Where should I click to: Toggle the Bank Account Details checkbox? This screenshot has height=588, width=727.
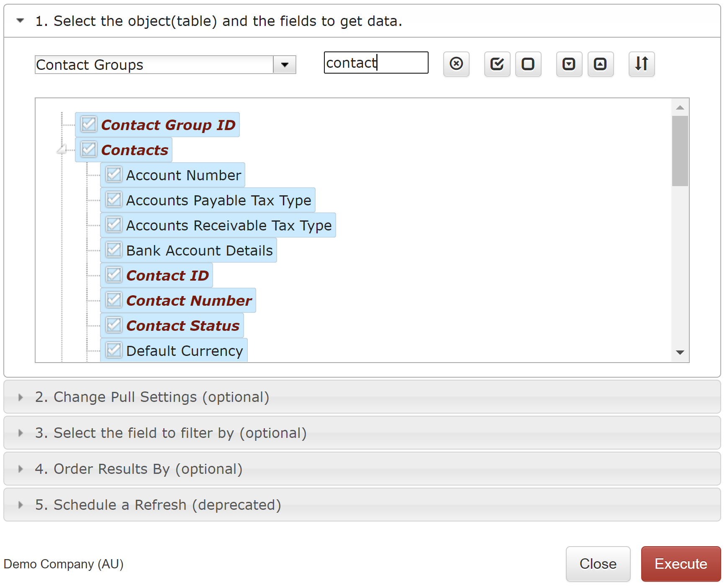click(x=114, y=250)
